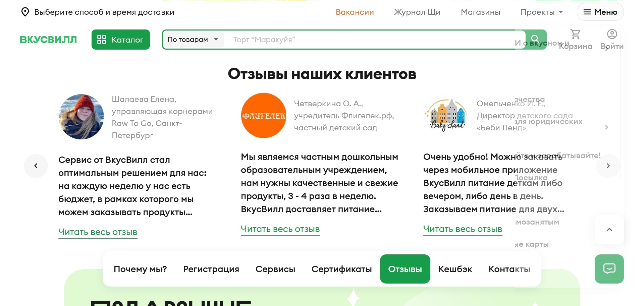This screenshot has height=306, width=644.
Task: Expand the Проекты dropdown menu
Action: point(541,12)
